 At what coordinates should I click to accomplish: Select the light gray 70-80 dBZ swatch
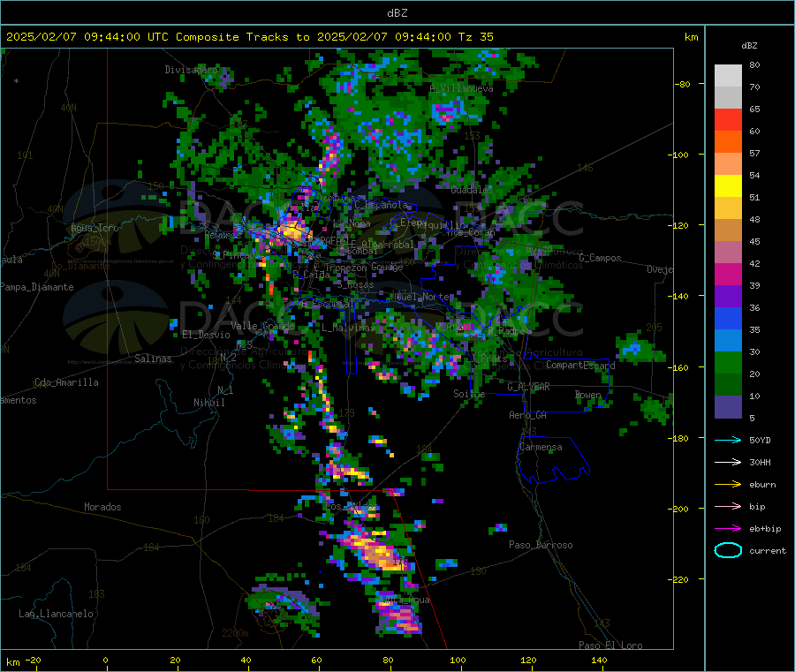coord(728,76)
